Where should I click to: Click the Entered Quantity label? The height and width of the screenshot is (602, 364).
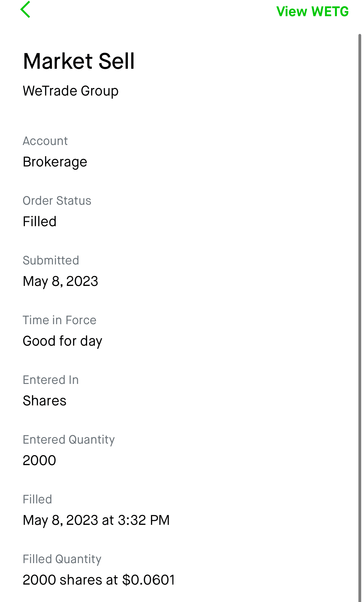click(x=69, y=440)
